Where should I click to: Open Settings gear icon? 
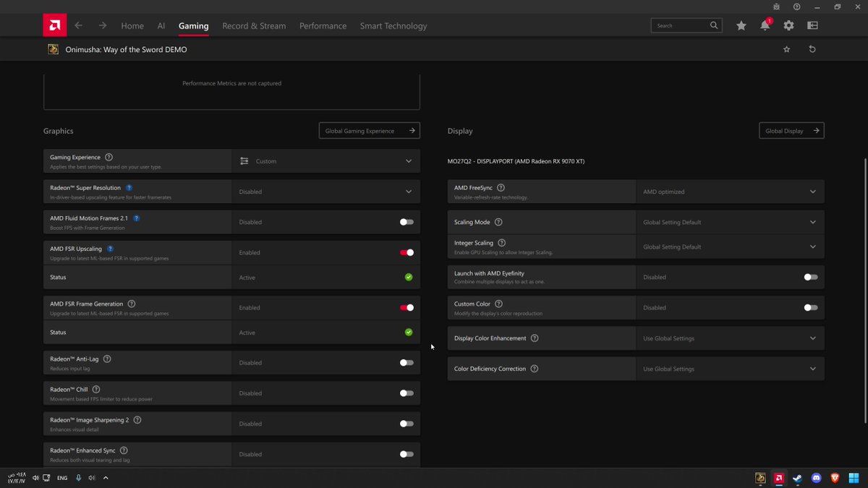(x=788, y=25)
